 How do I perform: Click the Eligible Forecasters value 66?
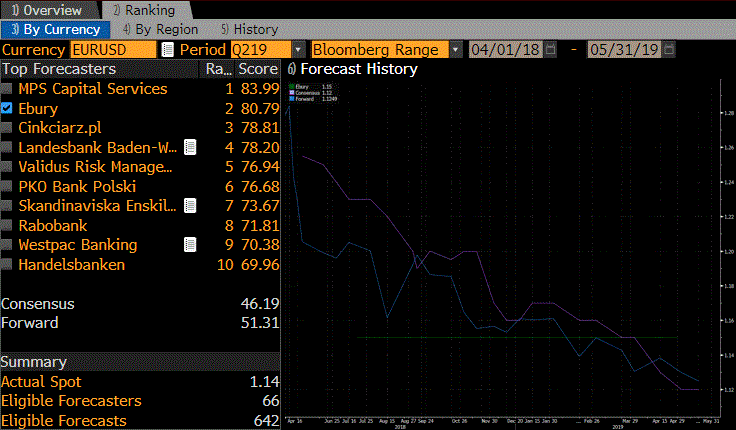pos(270,401)
